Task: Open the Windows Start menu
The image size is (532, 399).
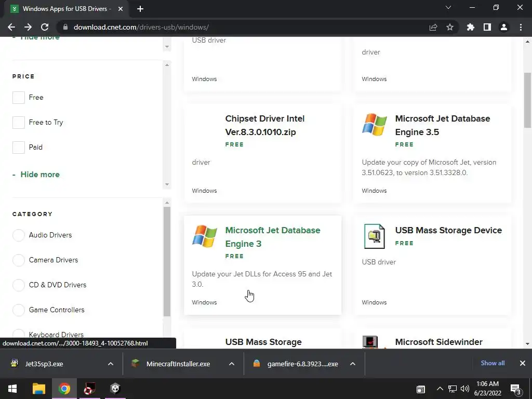Action: click(12, 389)
